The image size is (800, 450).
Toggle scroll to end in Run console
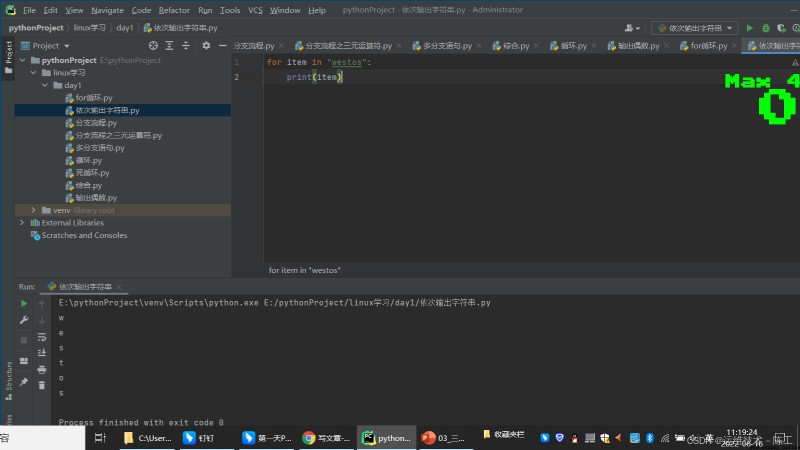tap(42, 353)
